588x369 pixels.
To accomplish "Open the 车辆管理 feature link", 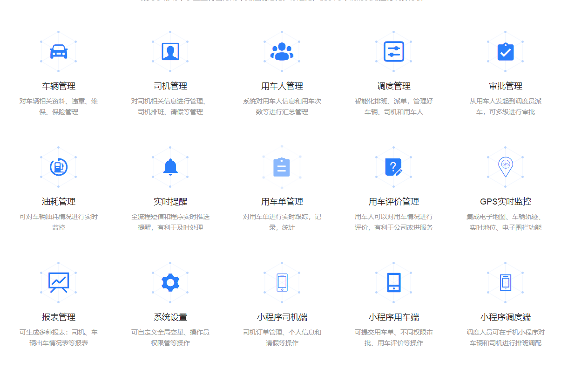I will click(58, 86).
